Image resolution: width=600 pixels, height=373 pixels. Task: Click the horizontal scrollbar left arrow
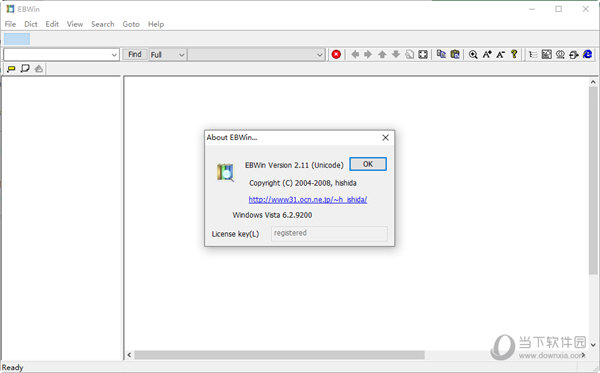pos(129,355)
